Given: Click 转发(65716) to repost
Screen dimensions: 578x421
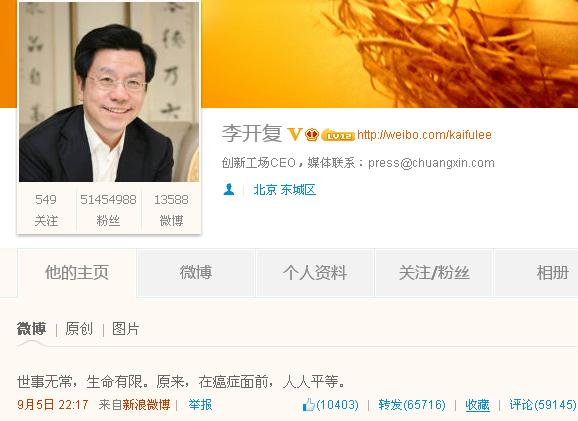Looking at the screenshot, I should pyautogui.click(x=412, y=405).
